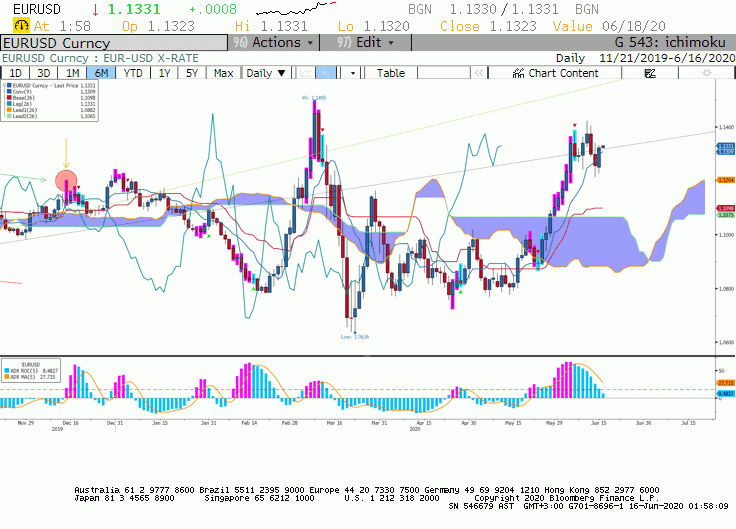This screenshot has height=529, width=736.
Task: Click ADX MA(5) legend entry
Action: coord(31,376)
